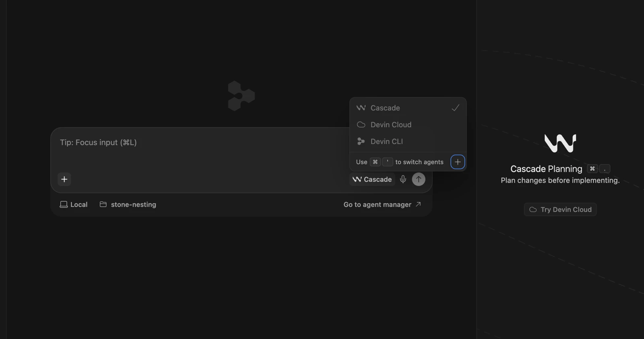Click the plus button in agent popup
The width and height of the screenshot is (644, 339).
tap(458, 162)
